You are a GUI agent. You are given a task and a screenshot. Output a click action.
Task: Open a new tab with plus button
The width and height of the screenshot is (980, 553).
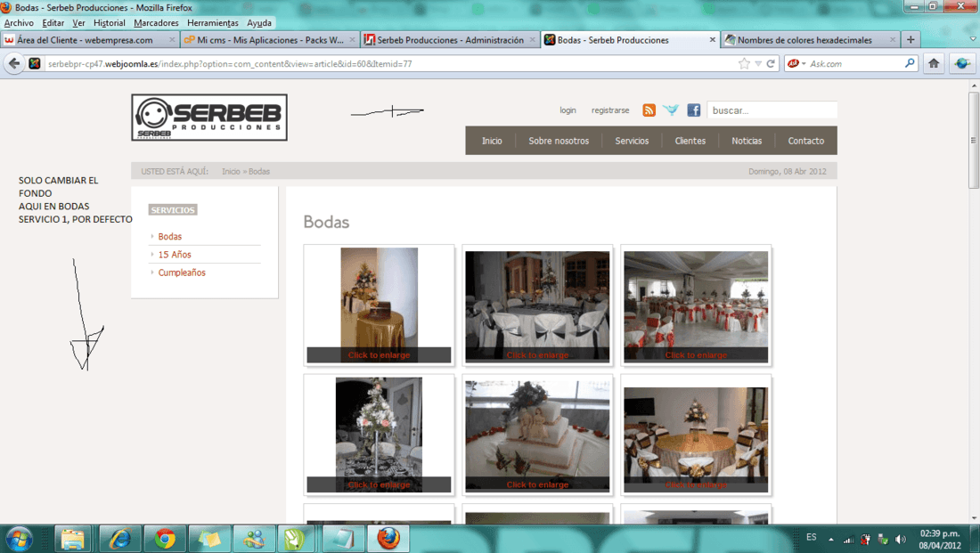pyautogui.click(x=911, y=39)
